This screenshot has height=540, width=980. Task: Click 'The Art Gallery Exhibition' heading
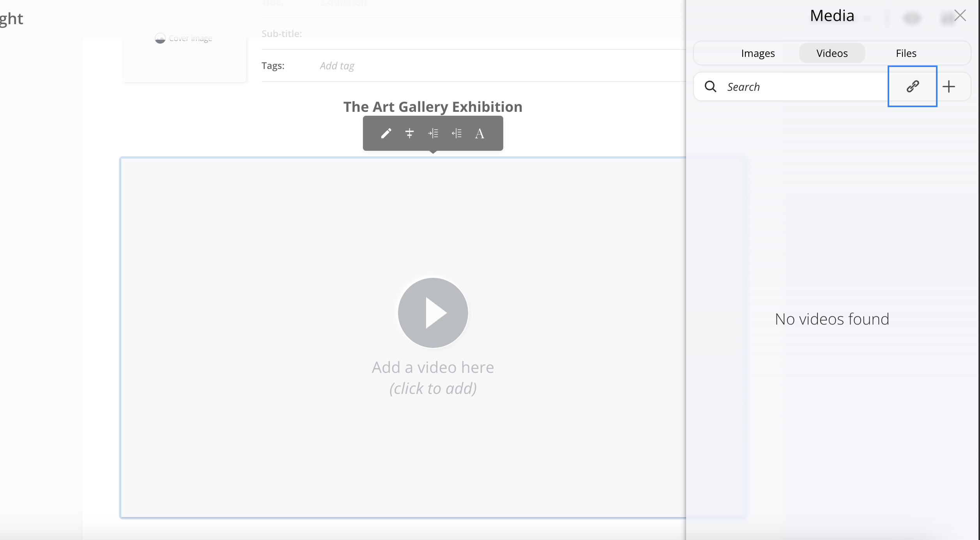(x=433, y=107)
